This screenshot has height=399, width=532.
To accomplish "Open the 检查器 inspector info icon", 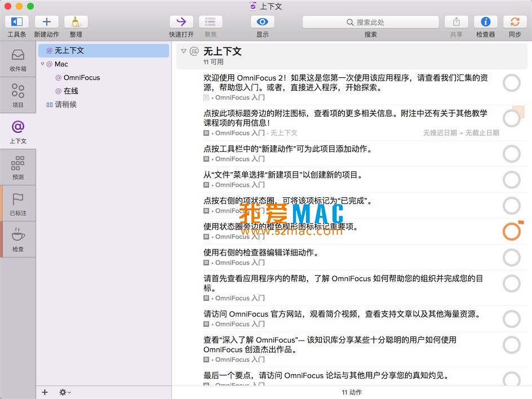I will coord(486,22).
